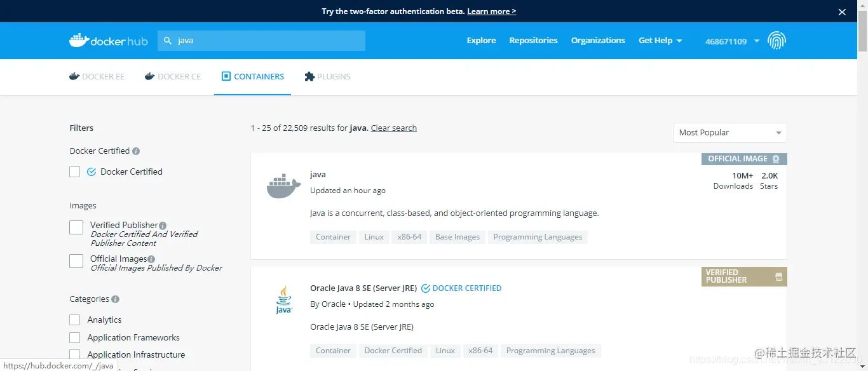The width and height of the screenshot is (868, 371).
Task: Click the Linux tag on java result
Action: click(x=374, y=237)
